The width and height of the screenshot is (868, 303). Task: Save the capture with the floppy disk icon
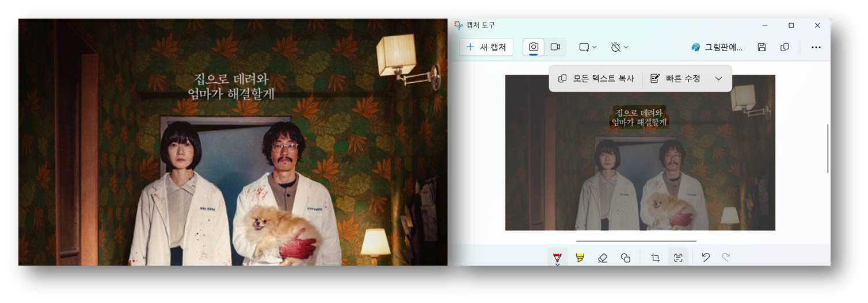pyautogui.click(x=762, y=47)
